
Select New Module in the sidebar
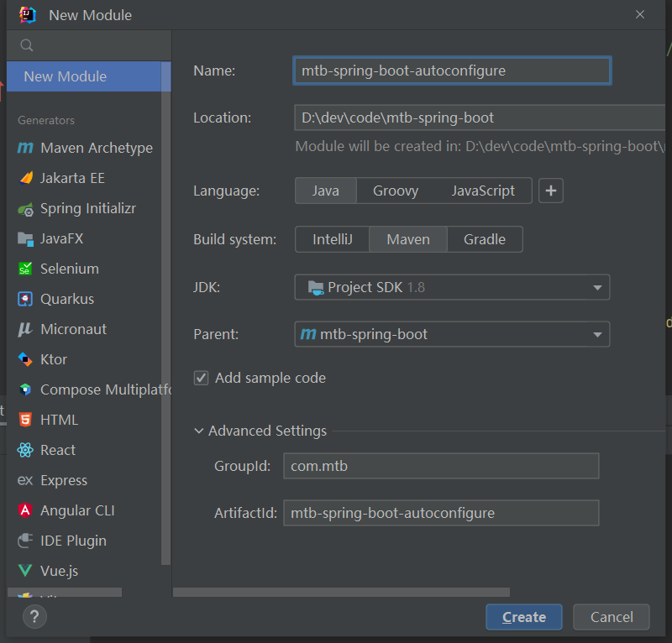point(84,76)
